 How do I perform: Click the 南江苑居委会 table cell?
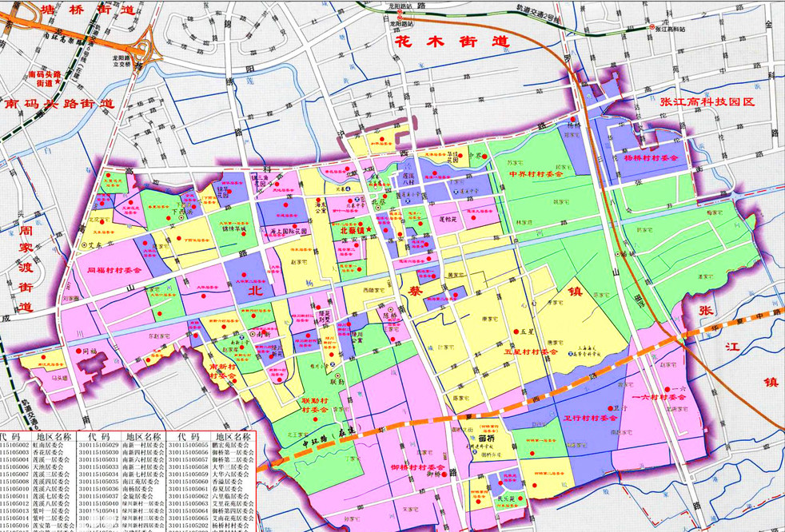point(141,482)
